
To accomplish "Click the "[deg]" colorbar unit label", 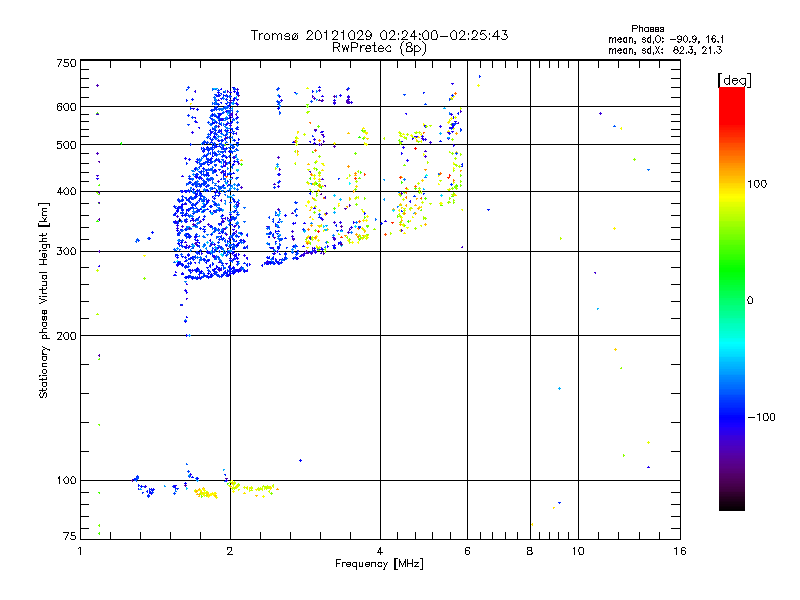I will click(734, 80).
